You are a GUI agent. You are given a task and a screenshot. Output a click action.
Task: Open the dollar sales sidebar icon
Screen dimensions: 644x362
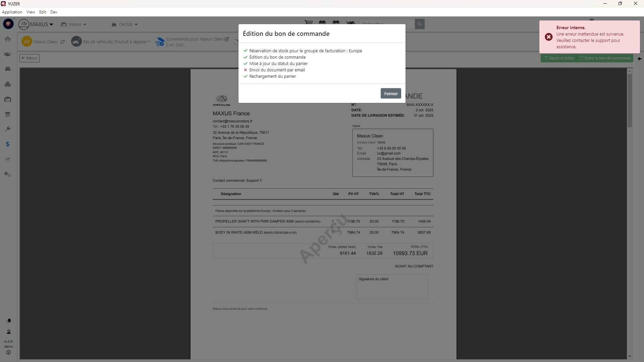coord(8,144)
